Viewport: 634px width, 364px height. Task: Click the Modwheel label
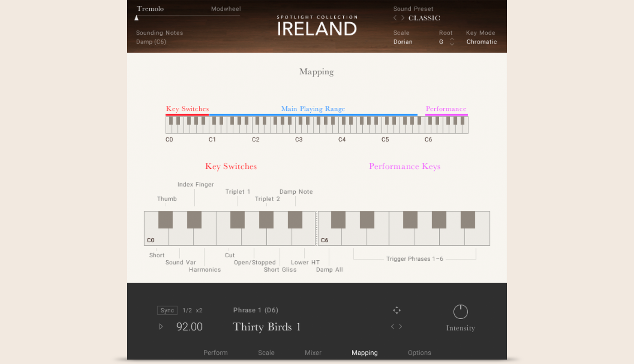pyautogui.click(x=226, y=9)
